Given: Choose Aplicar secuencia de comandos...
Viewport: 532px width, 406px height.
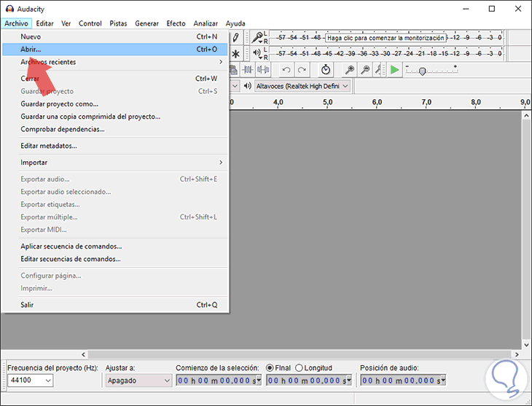Looking at the screenshot, I should [x=115, y=246].
